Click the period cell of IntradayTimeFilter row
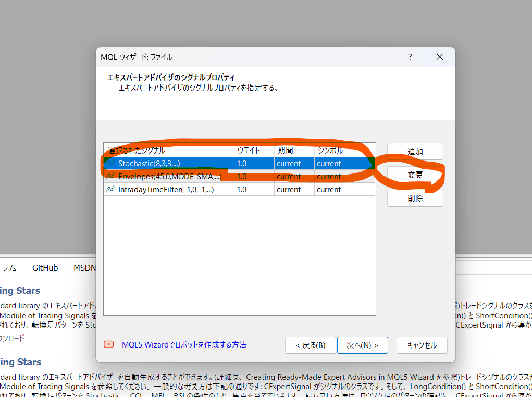This screenshot has height=397, width=532. pyautogui.click(x=294, y=189)
